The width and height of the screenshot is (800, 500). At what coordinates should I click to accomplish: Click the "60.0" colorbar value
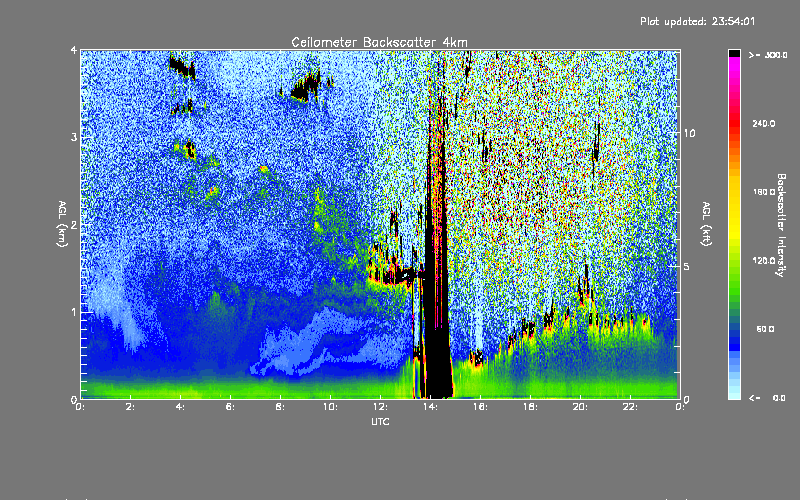click(765, 329)
